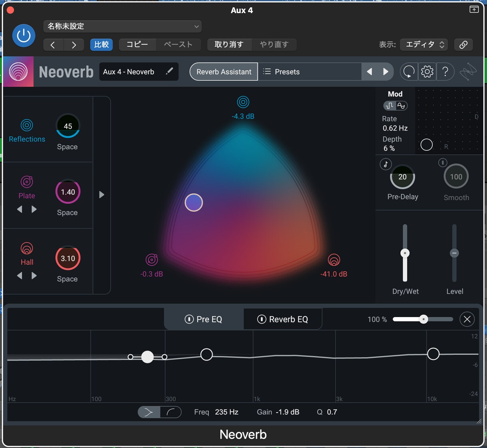Screen dimensions: 487x448
Task: Click Reflections icon above -4.3 dB
Action: tap(243, 102)
